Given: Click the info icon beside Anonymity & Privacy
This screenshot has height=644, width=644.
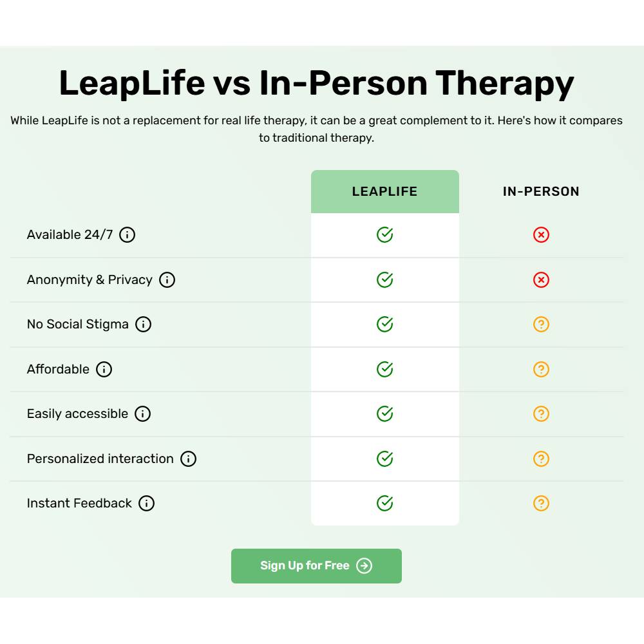Looking at the screenshot, I should click(x=166, y=279).
